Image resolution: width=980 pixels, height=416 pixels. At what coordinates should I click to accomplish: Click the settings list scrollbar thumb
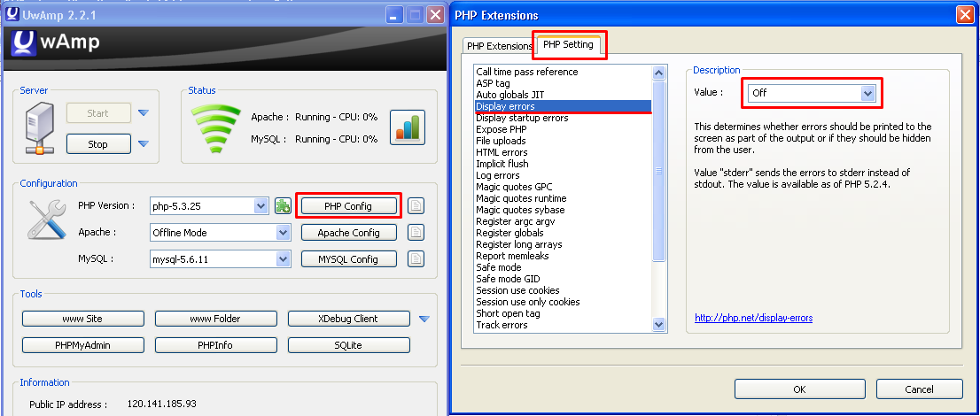[x=658, y=170]
